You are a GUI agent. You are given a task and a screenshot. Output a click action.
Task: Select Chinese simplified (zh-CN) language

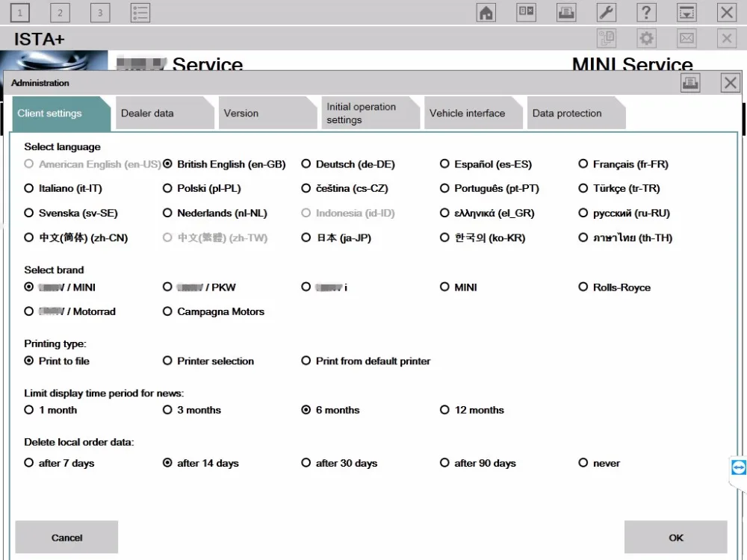[76, 237]
